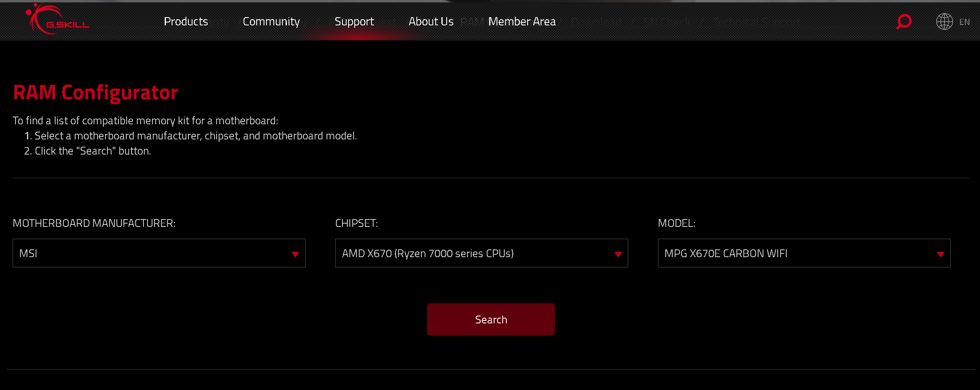Screen dimensions: 980x390
Task: Select the EN language label
Action: 964,22
